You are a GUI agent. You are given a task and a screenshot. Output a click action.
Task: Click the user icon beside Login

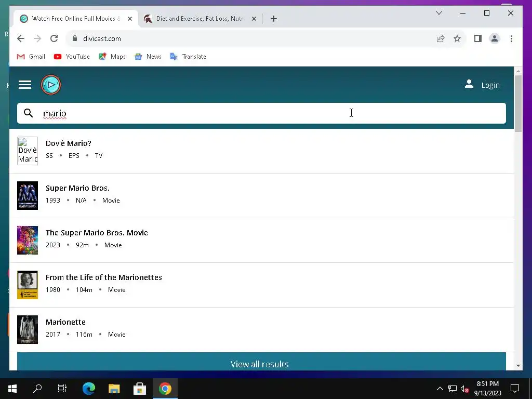click(x=469, y=84)
